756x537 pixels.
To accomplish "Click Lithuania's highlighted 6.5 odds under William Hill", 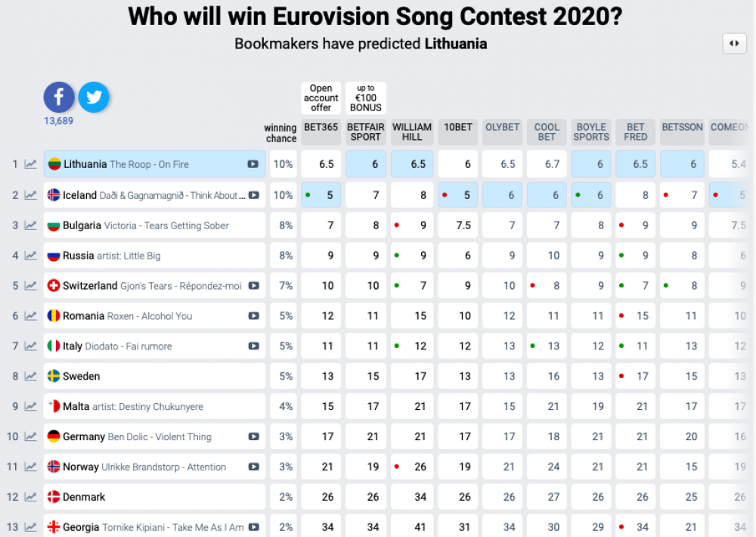I will pos(412,164).
